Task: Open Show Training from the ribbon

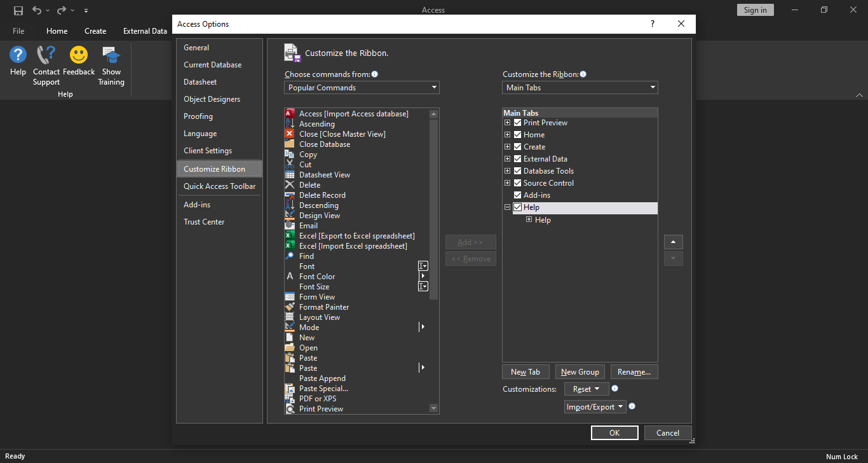Action: coord(111,55)
